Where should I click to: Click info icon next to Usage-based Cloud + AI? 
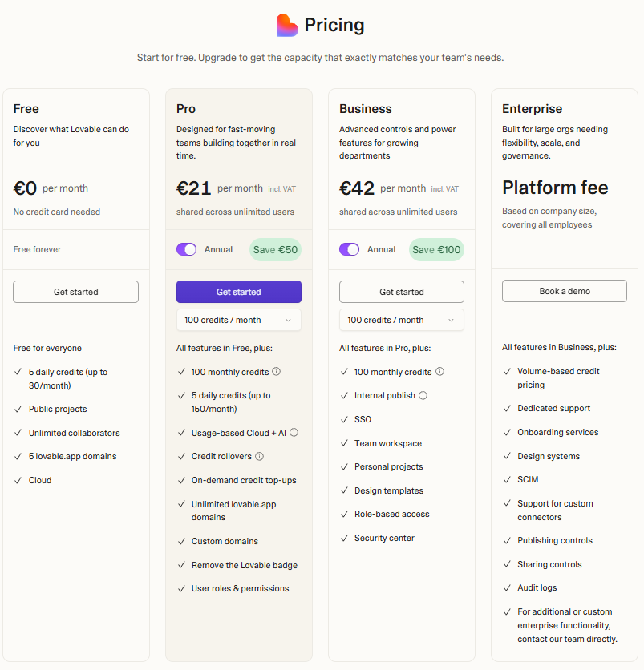(x=294, y=433)
